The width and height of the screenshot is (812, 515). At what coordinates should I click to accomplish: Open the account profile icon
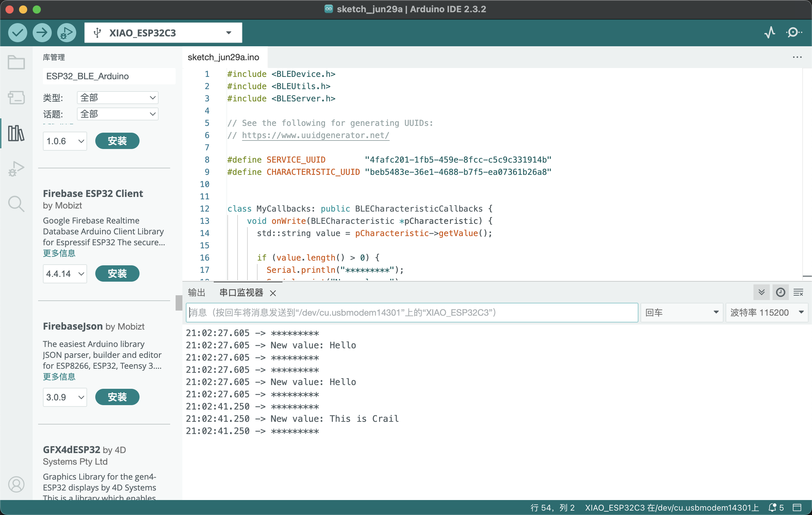pyautogui.click(x=16, y=484)
